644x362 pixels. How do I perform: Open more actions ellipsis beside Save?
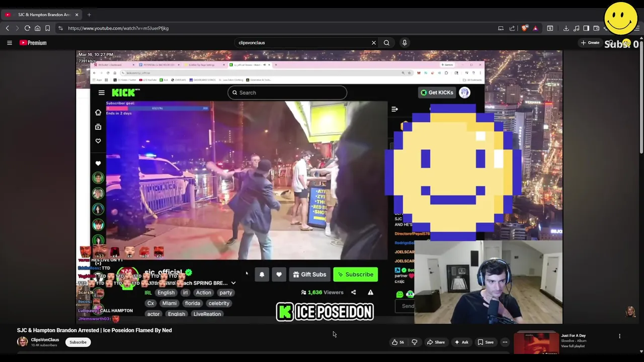[505, 342]
